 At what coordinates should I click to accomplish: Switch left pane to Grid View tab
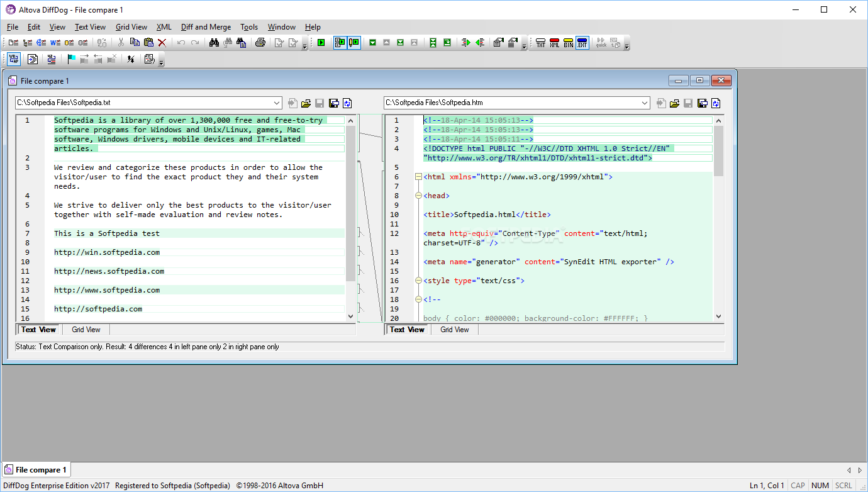[x=86, y=330]
